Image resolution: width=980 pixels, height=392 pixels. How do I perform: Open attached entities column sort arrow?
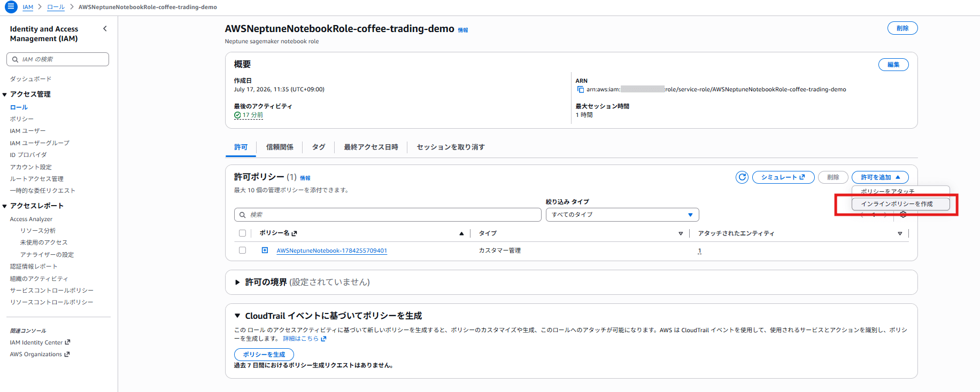900,233
